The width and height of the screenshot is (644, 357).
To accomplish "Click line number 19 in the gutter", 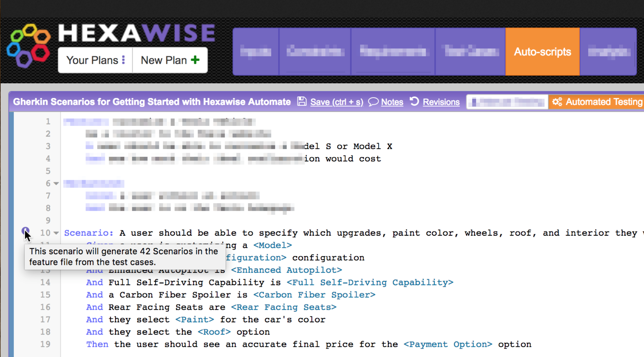I will [x=45, y=344].
